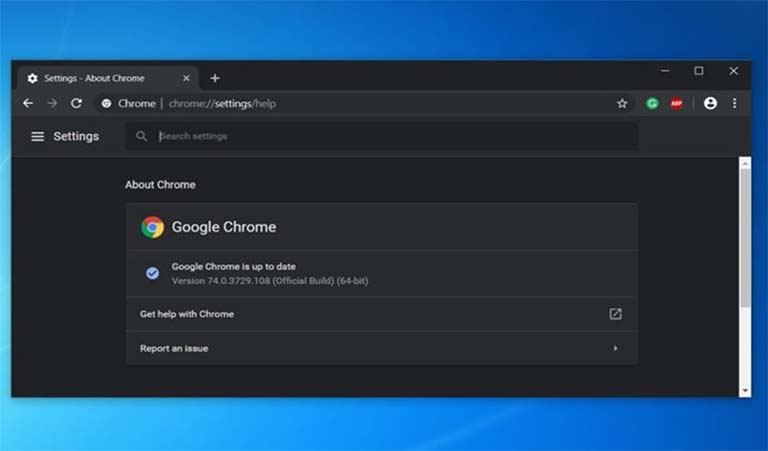Open the Grammarly extension icon
The image size is (768, 451).
coord(652,103)
